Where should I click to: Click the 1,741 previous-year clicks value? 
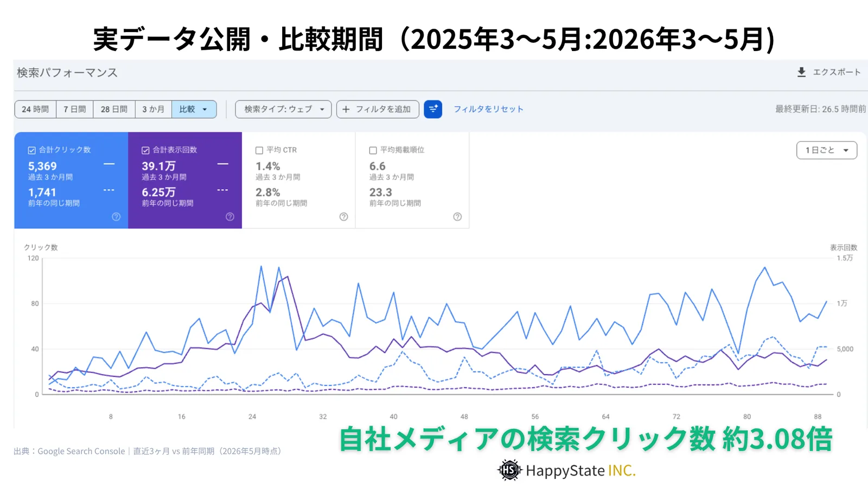click(42, 192)
